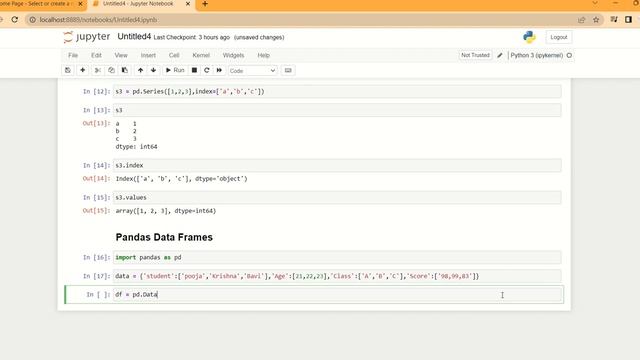Click the Last Checkpoint text
This screenshot has height=360, width=640.
[x=191, y=37]
